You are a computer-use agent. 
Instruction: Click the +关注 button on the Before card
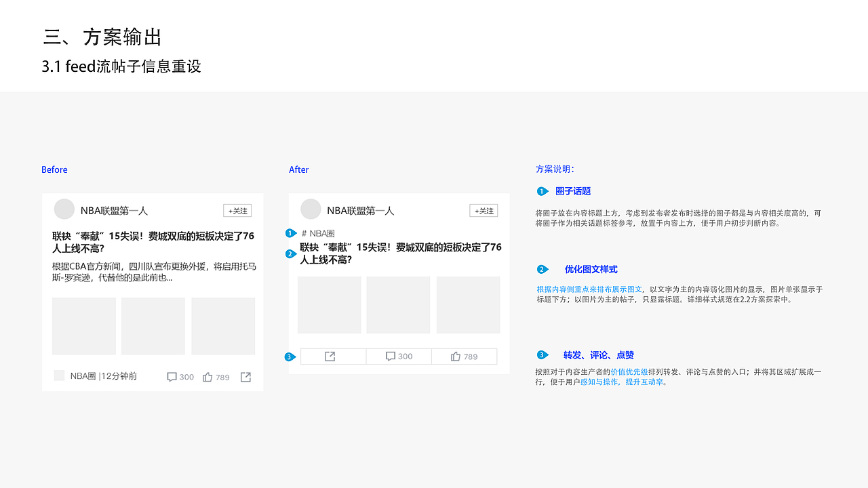237,210
